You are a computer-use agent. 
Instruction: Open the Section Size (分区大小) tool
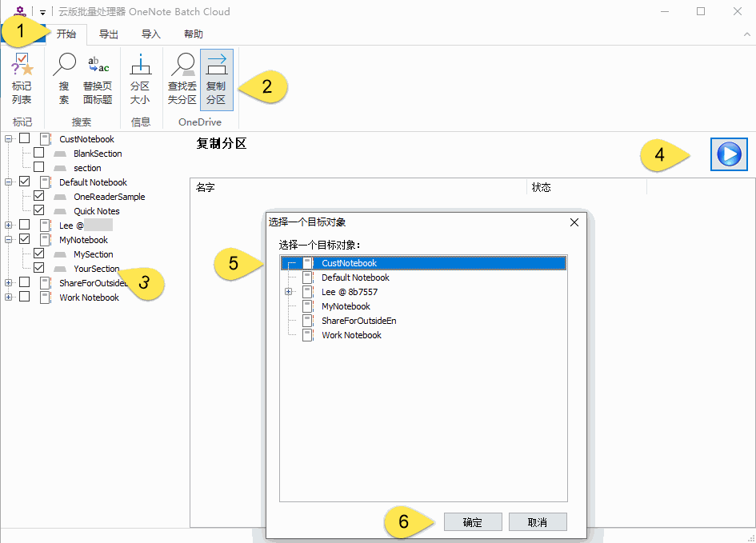coord(140,80)
